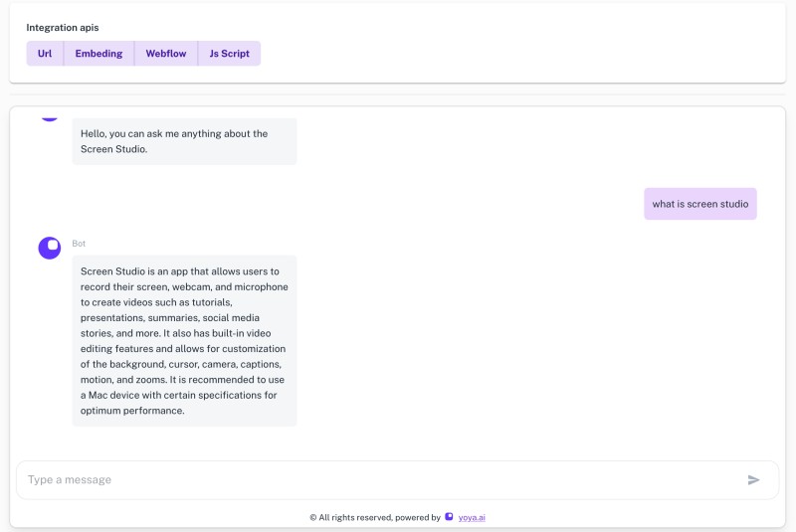Click the send message arrow icon
The height and width of the screenshot is (532, 796).
753,479
